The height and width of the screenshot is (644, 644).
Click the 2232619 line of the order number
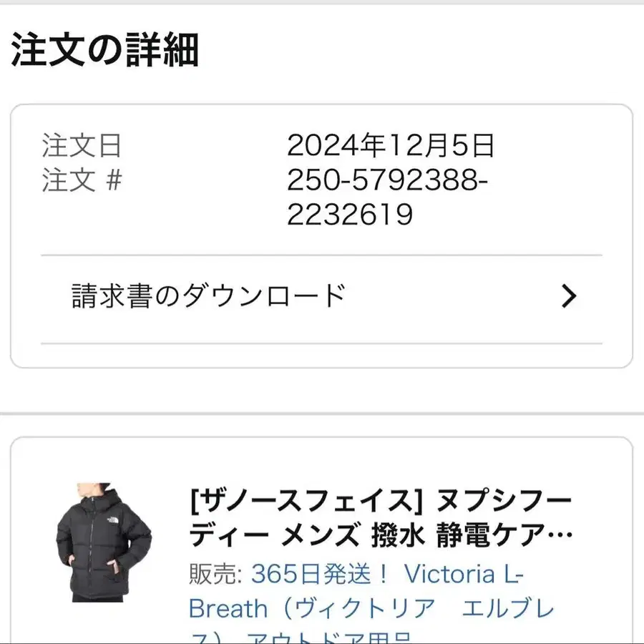350,214
